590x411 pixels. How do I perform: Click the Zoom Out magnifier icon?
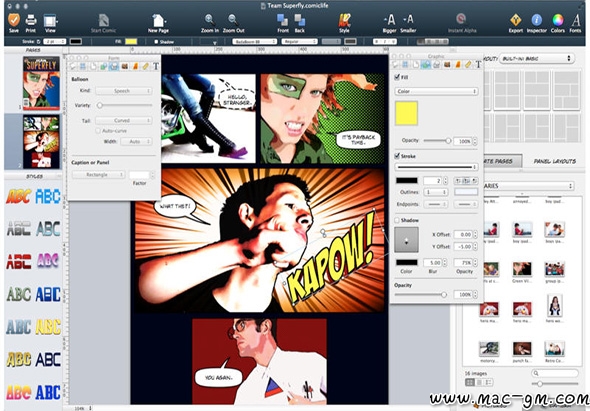point(233,20)
